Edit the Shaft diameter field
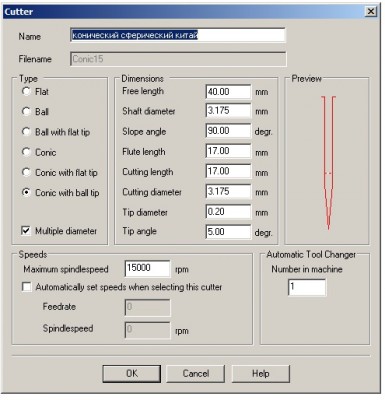The width and height of the screenshot is (385, 400). (x=228, y=111)
